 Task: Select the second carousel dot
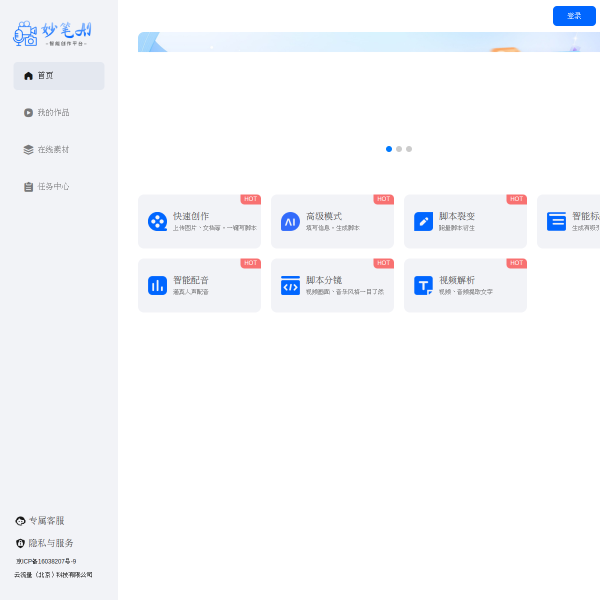399,149
